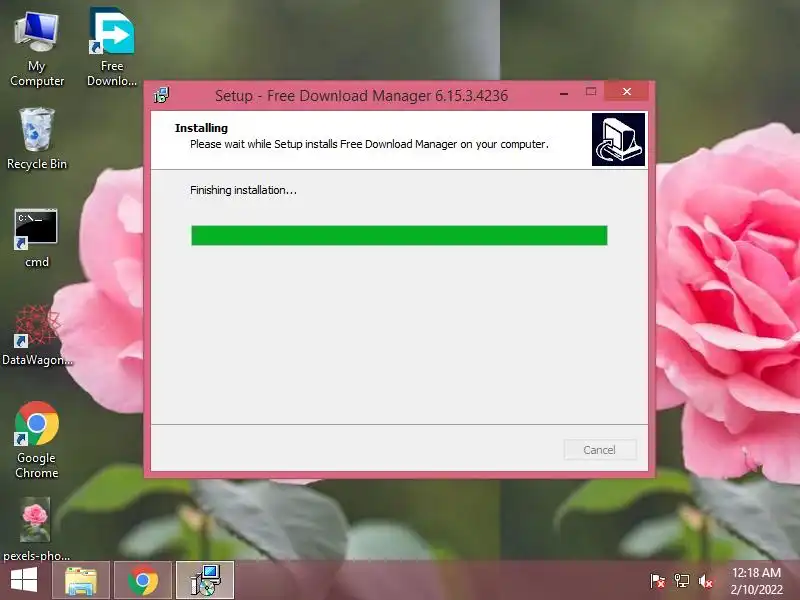Open the My Computer desktop icon
800x600 pixels.
tap(37, 49)
